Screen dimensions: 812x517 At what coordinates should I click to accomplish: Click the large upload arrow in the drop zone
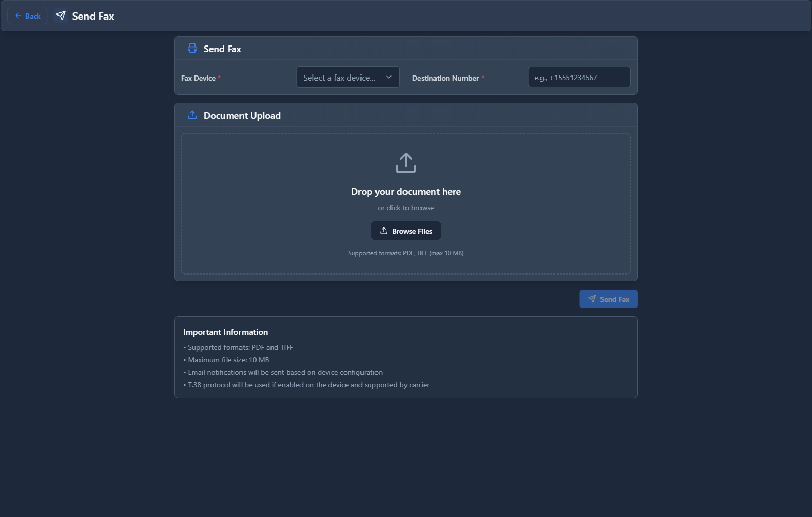point(406,163)
